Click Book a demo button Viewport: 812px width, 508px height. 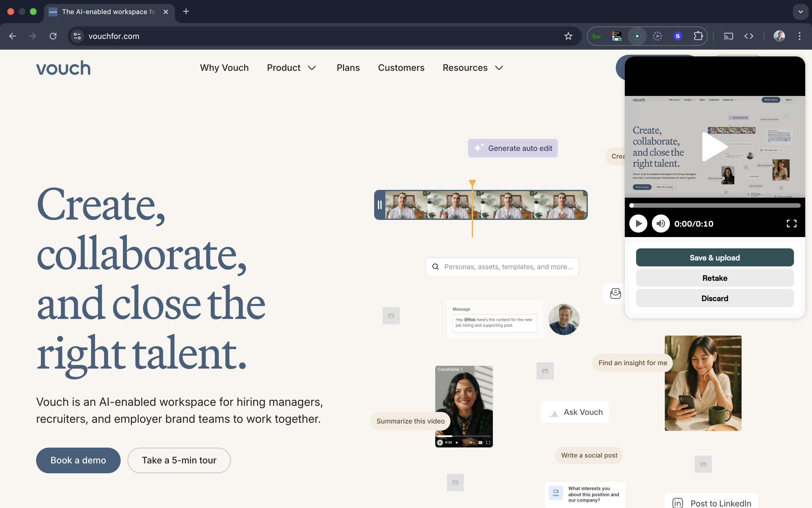(x=78, y=460)
